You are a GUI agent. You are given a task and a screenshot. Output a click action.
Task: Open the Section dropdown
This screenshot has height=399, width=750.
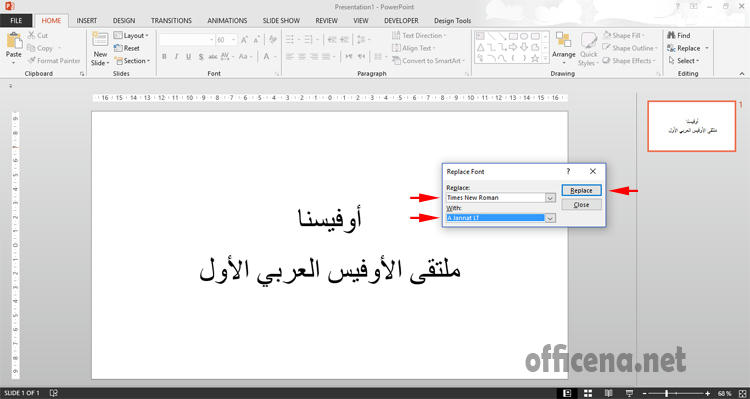(132, 61)
